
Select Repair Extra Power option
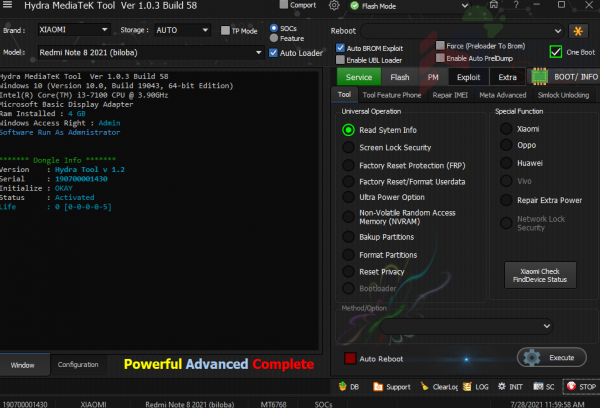[506, 200]
